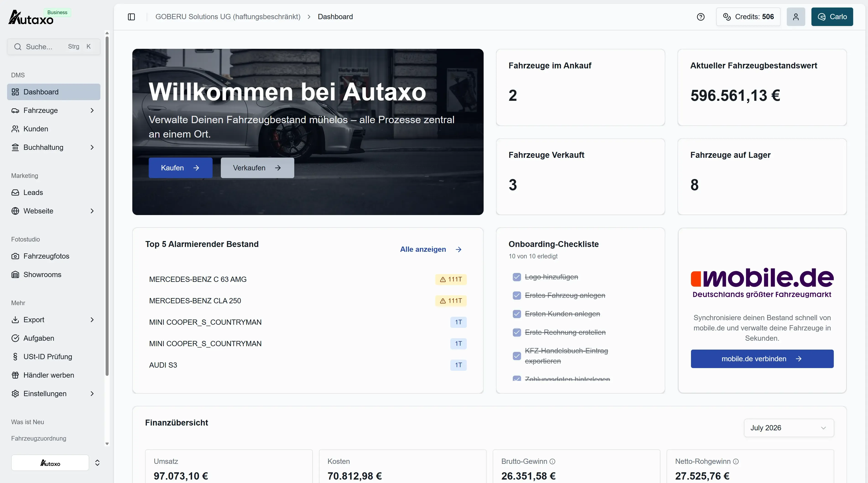This screenshot has height=483, width=868.
Task: Click the sidebar vertical scrollbar
Action: click(107, 206)
